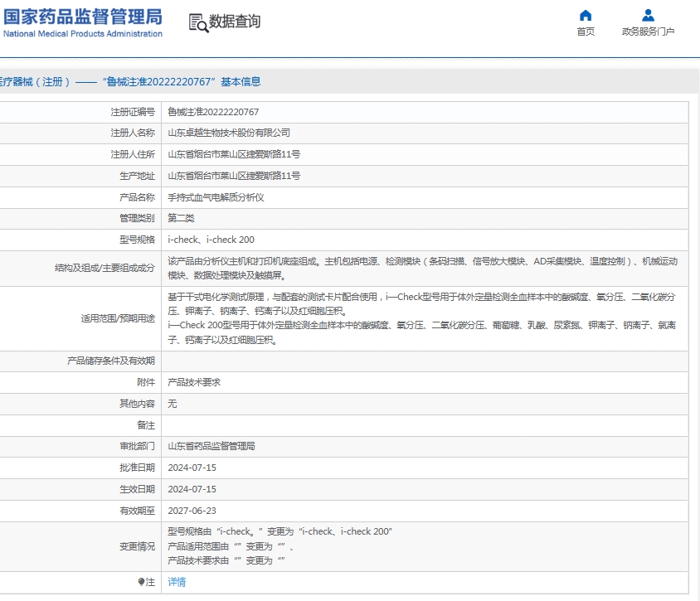
Task: Click the 生效日期 value 2024-07-15
Action: click(192, 489)
